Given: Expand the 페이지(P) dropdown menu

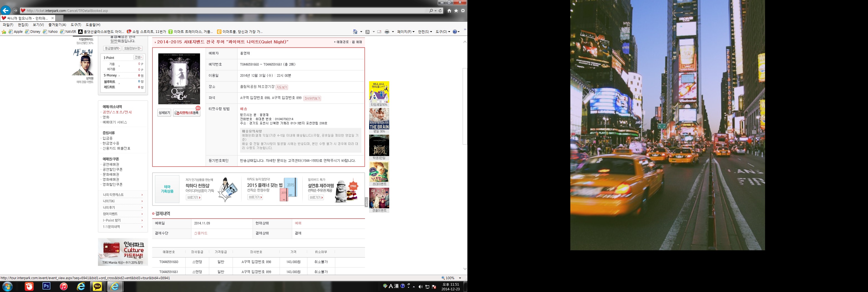Looking at the screenshot, I should [406, 32].
